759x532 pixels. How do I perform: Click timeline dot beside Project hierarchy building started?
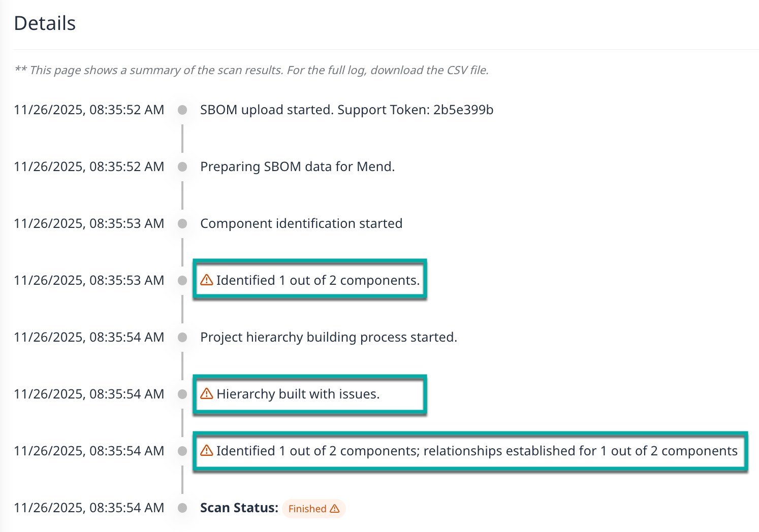point(182,338)
